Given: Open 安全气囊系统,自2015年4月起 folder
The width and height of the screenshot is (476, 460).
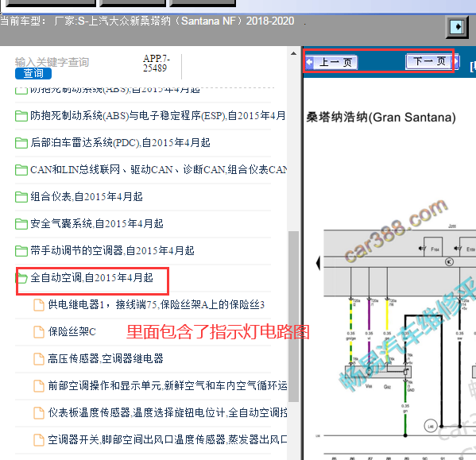Looking at the screenshot, I should (97, 223).
